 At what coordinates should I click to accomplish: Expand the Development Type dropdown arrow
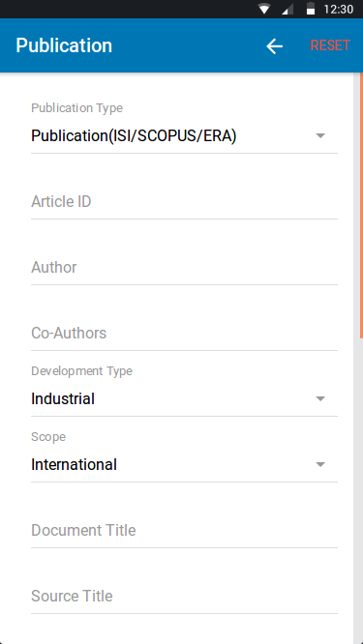point(320,398)
